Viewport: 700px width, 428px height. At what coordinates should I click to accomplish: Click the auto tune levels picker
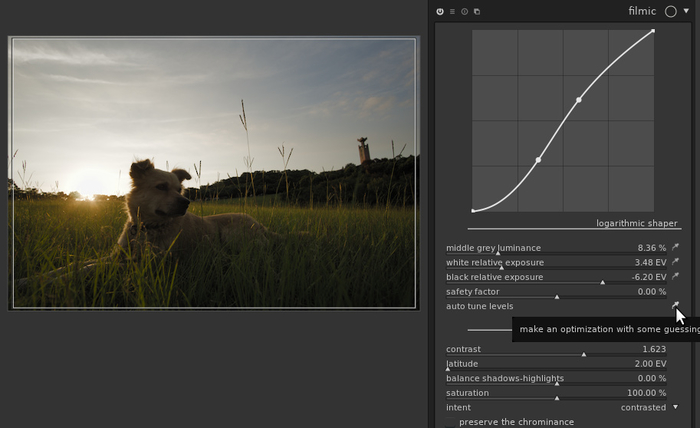coord(675,306)
